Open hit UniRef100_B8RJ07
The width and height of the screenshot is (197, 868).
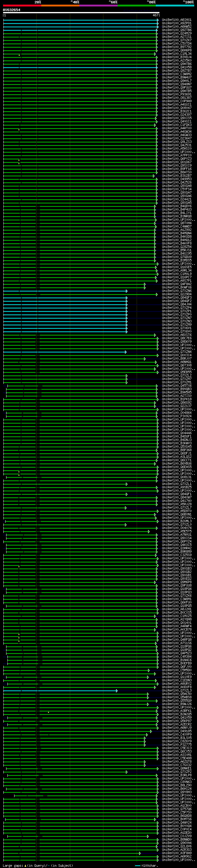[176, 358]
